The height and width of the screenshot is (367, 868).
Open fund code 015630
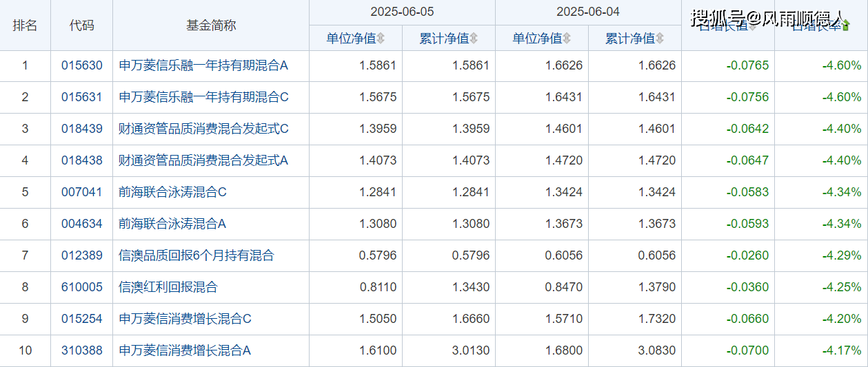pos(81,66)
